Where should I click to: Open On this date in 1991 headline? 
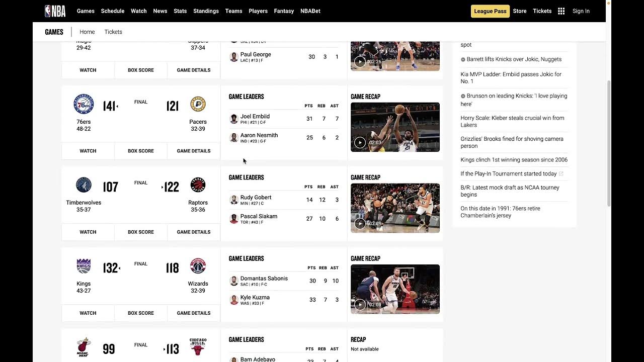500,212
